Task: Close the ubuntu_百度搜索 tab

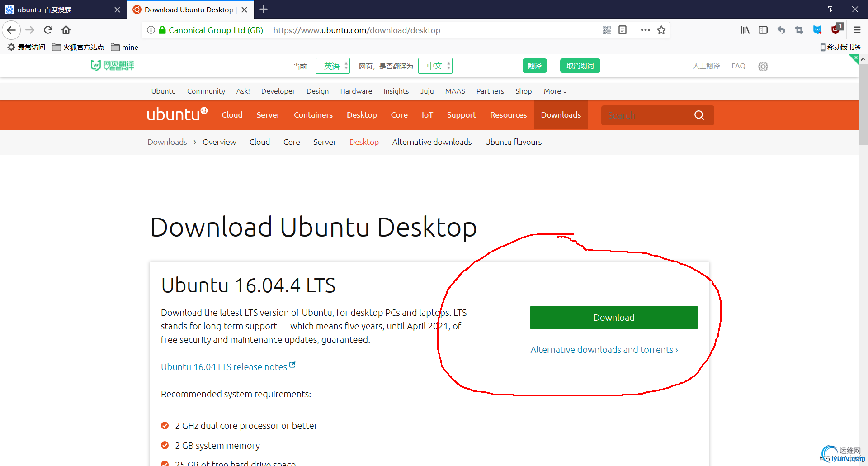Action: click(x=117, y=10)
